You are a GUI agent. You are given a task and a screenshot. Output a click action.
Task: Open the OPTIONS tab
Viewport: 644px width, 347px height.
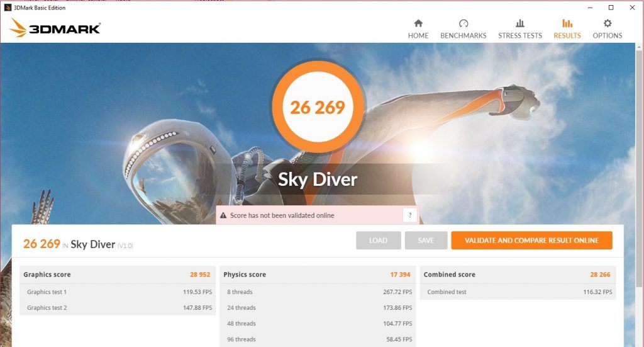pos(608,29)
